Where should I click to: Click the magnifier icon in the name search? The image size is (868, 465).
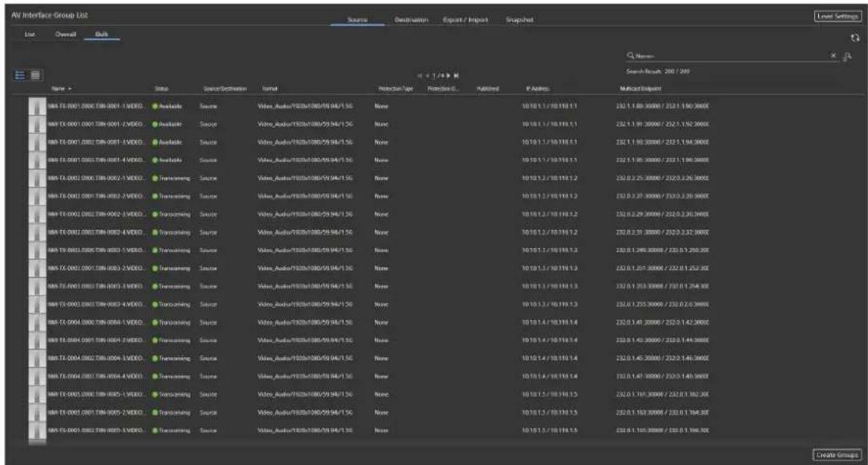click(x=630, y=56)
